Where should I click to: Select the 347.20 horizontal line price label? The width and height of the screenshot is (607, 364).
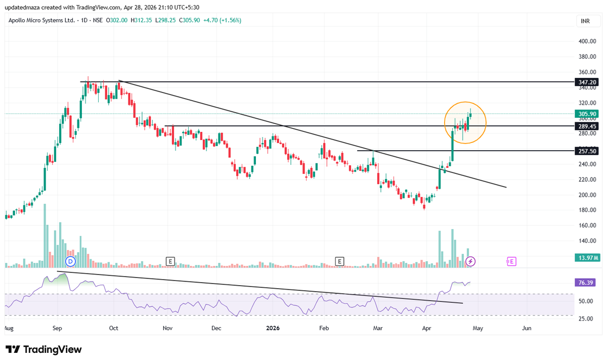coord(586,81)
